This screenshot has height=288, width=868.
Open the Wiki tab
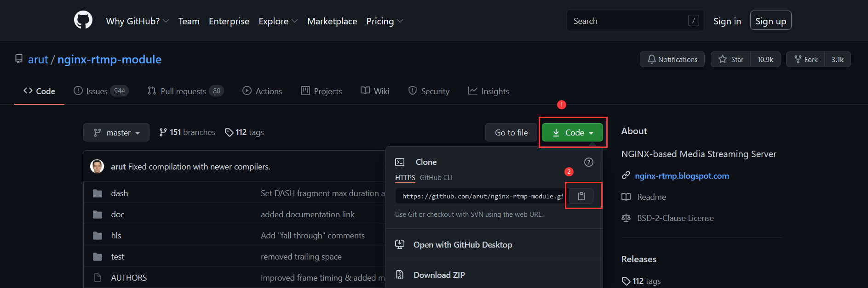tap(374, 91)
